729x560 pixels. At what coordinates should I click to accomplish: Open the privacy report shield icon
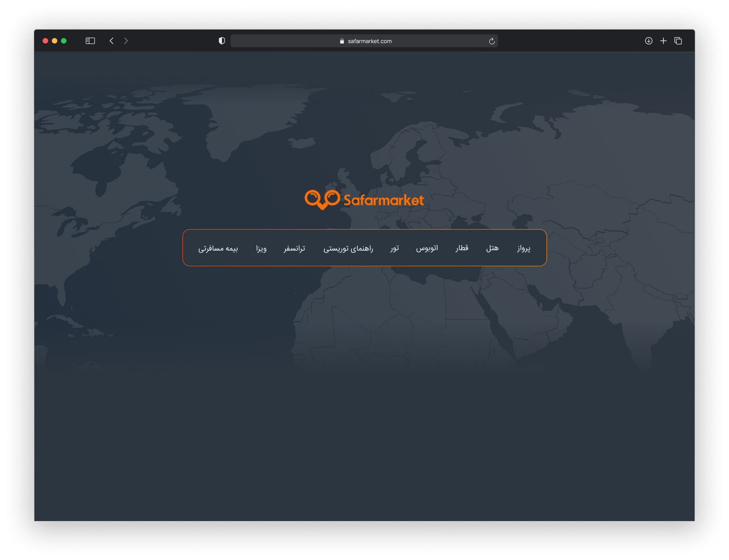click(222, 41)
